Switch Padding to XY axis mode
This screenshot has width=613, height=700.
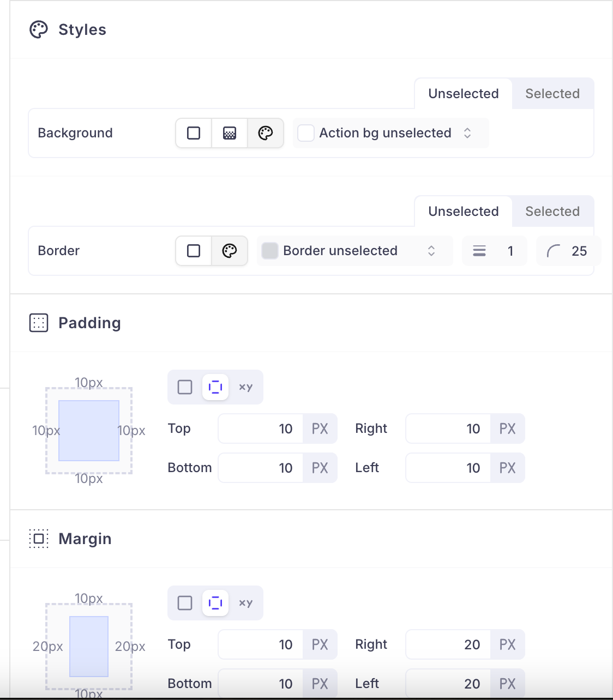(246, 387)
